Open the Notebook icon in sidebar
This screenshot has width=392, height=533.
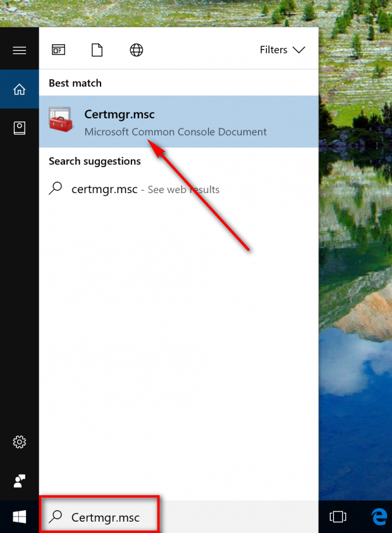tap(20, 128)
